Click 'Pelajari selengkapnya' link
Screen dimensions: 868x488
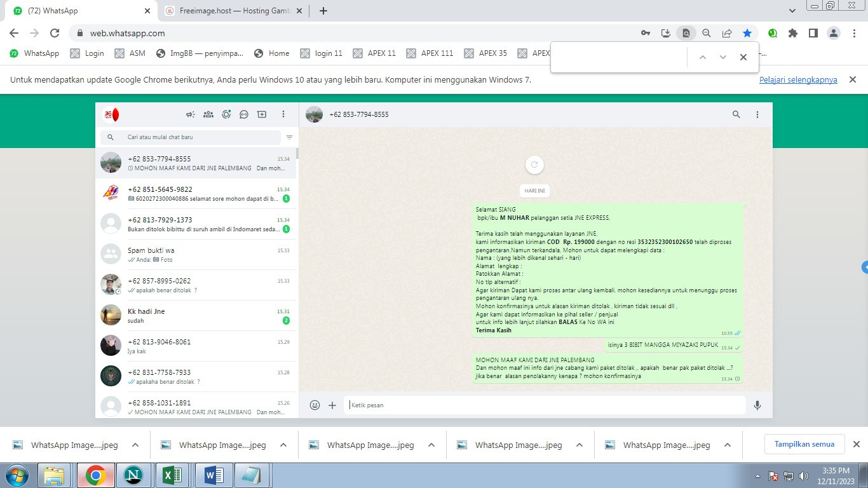click(798, 80)
